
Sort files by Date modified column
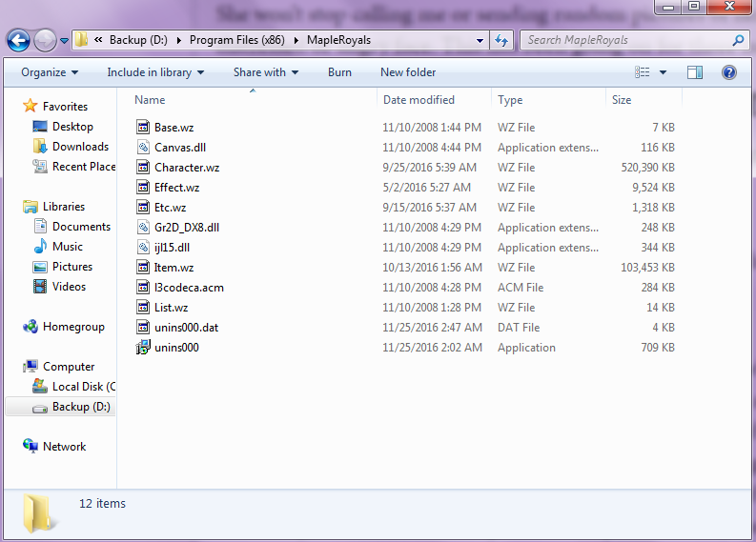[x=419, y=100]
